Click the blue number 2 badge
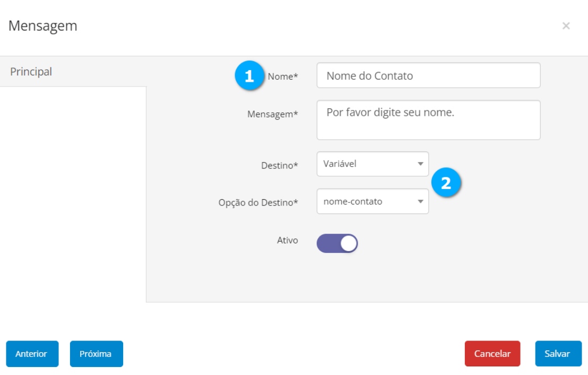The width and height of the screenshot is (588, 375). [x=446, y=183]
